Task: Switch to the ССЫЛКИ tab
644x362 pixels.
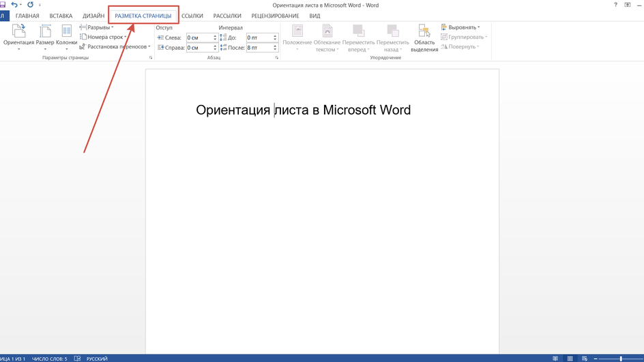Action: click(192, 16)
